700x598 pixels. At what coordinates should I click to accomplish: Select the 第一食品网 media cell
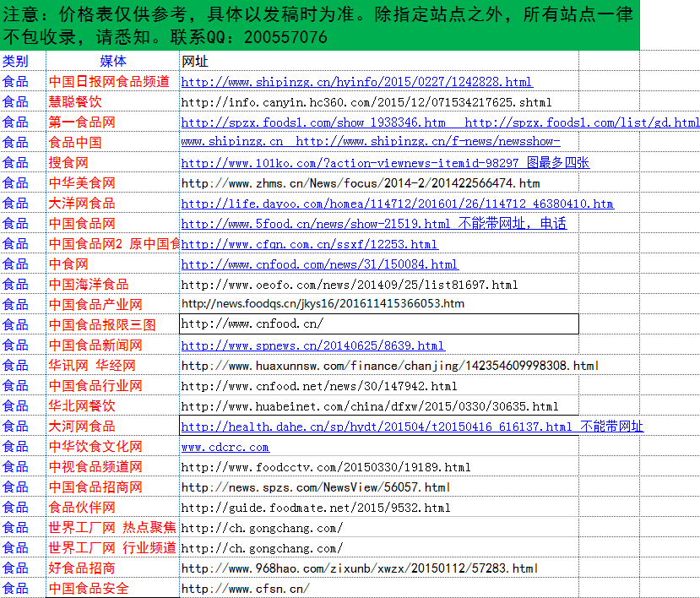pyautogui.click(x=112, y=122)
